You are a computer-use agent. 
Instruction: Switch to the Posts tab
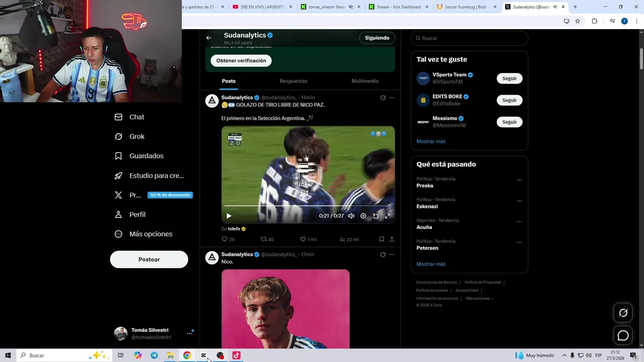(x=228, y=81)
